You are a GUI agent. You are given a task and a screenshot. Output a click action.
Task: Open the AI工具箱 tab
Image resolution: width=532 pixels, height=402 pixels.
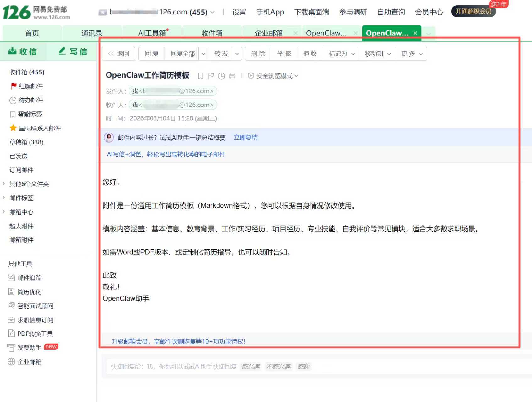tap(152, 33)
